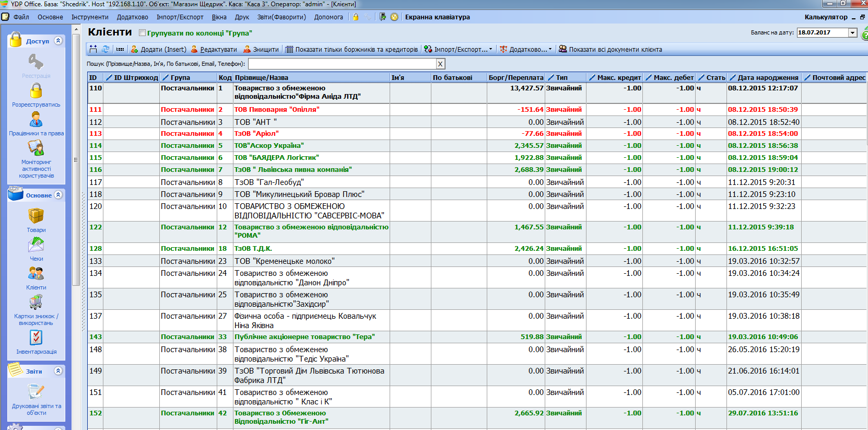Open the Файл menu

pos(21,17)
